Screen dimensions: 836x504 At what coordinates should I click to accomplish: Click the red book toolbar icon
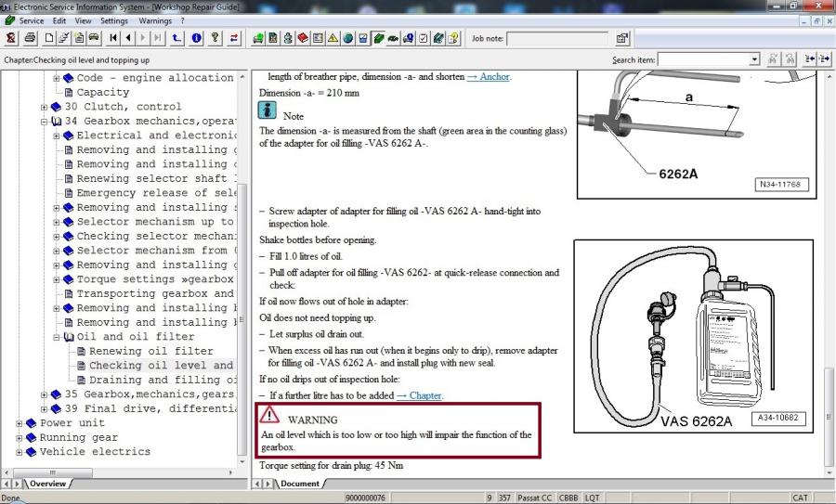coord(303,38)
